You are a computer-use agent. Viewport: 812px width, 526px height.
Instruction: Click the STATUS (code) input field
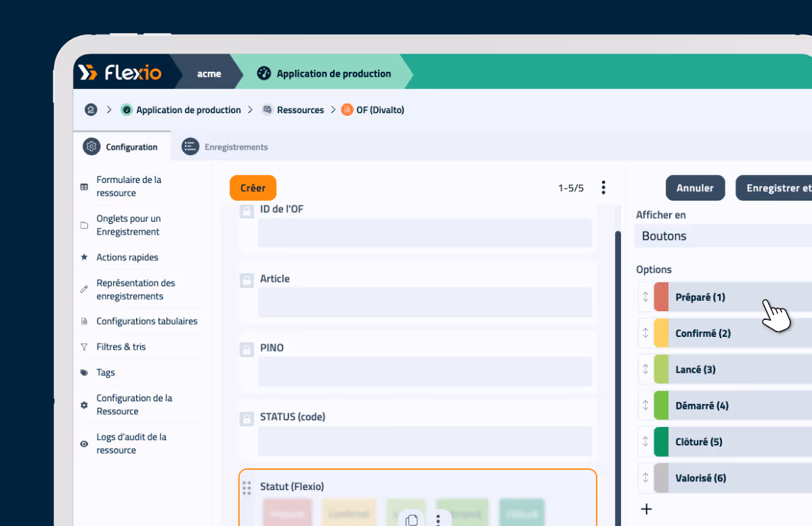point(425,441)
